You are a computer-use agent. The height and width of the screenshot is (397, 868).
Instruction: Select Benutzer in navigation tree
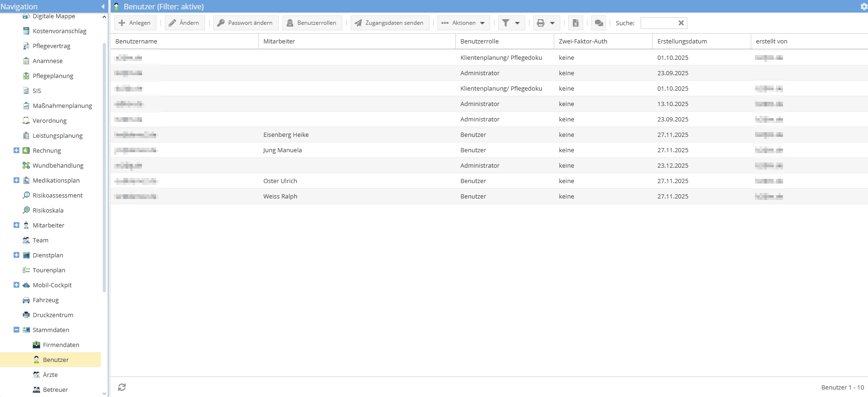tap(50, 360)
